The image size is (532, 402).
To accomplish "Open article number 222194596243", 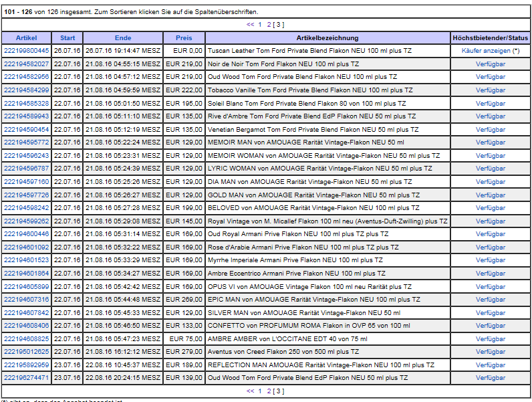I will pyautogui.click(x=27, y=155).
